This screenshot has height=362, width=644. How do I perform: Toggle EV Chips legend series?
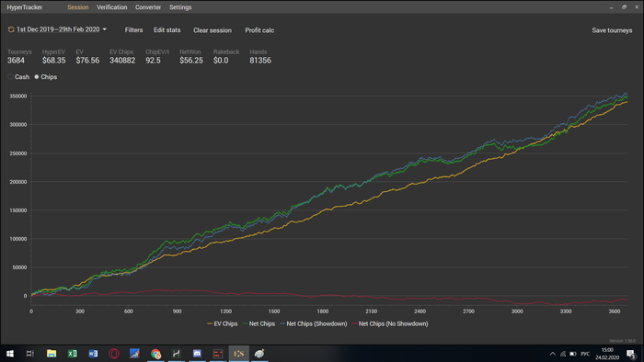click(x=223, y=323)
